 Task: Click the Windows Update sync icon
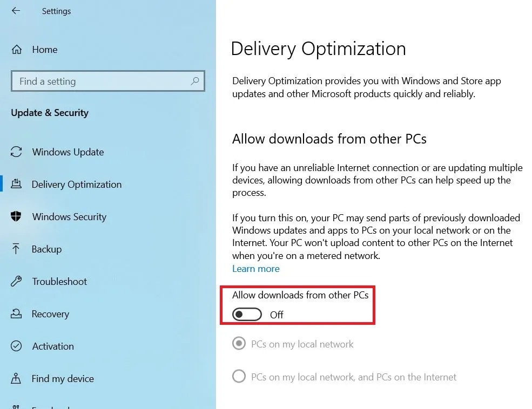pyautogui.click(x=17, y=152)
